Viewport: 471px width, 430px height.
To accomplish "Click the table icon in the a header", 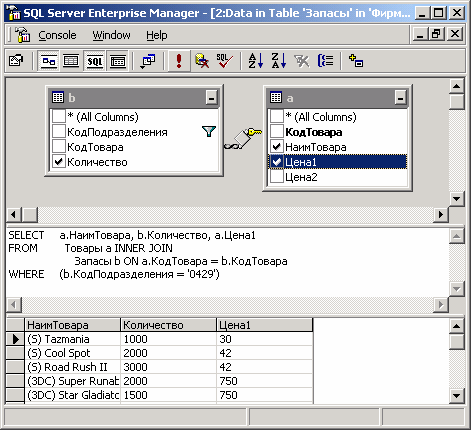I will pyautogui.click(x=276, y=97).
